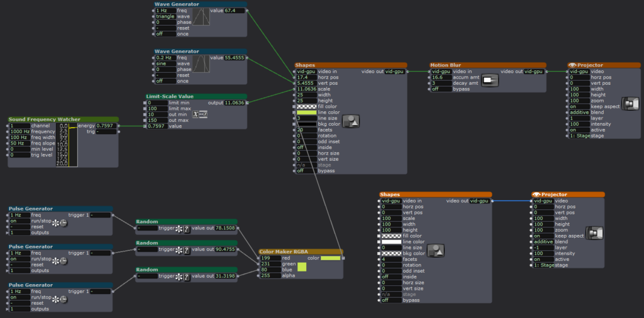
Task: Toggle the Motion Blur bypass value
Action: click(x=440, y=89)
